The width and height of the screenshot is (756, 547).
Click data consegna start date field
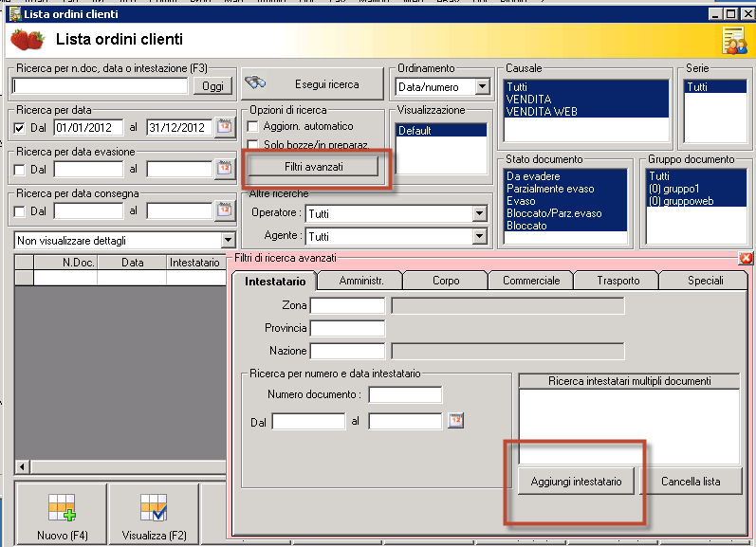(88, 211)
